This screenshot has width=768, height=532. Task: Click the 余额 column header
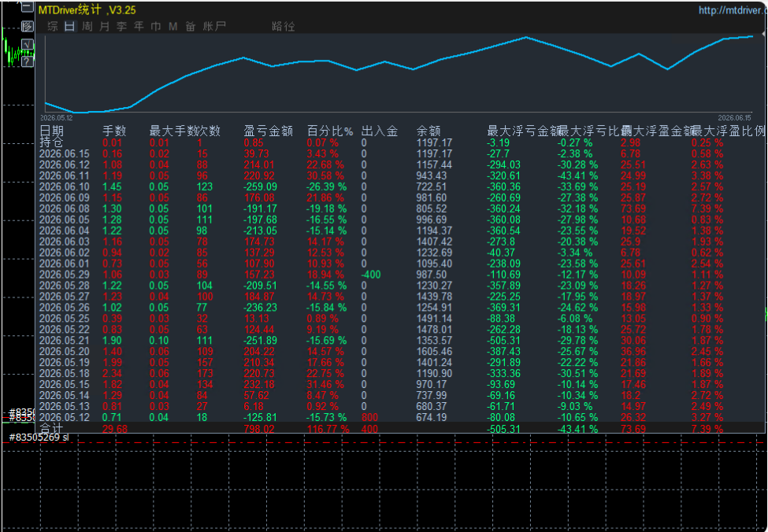click(429, 131)
